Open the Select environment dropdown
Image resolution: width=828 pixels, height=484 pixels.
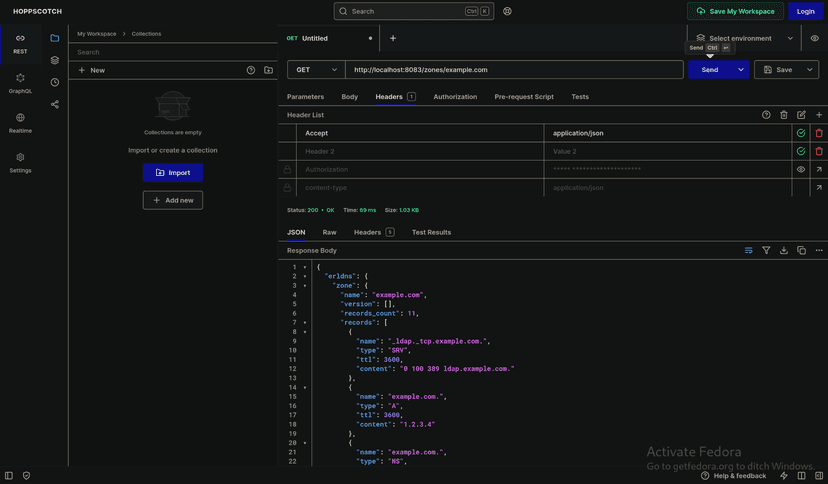point(746,38)
